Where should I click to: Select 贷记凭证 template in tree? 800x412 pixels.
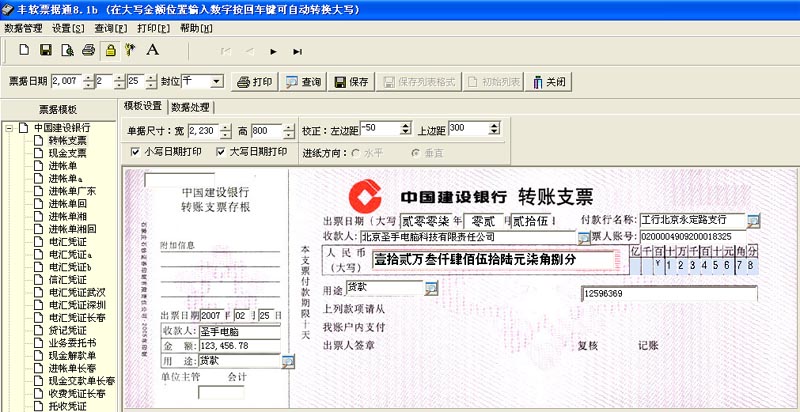67,330
